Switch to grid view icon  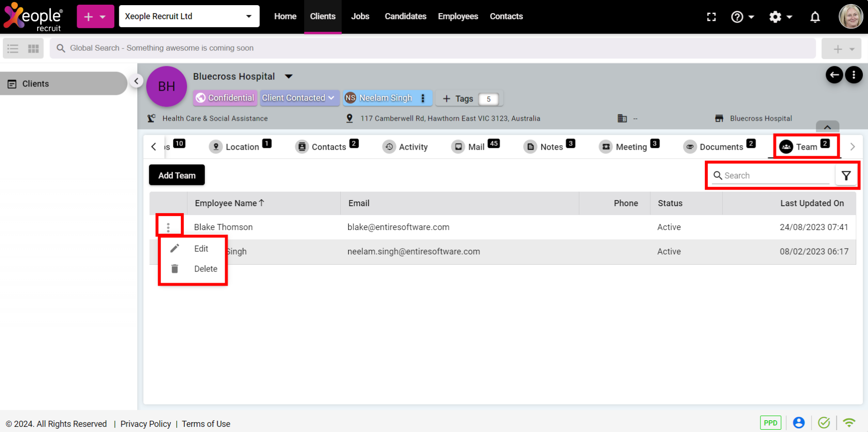(33, 48)
